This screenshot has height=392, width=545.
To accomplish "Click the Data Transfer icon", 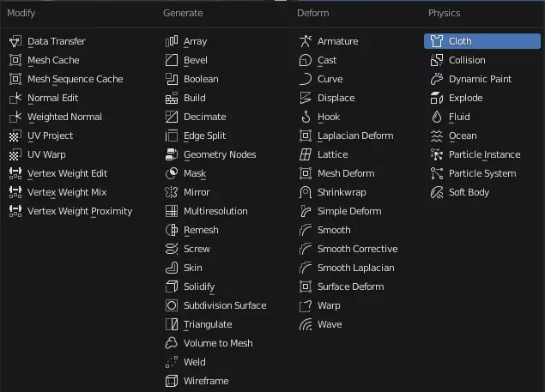I will (x=15, y=41).
